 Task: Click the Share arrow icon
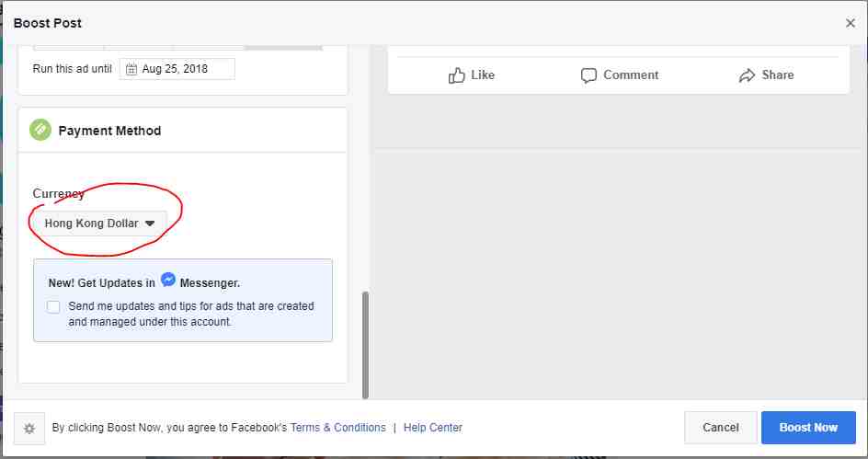tap(747, 75)
